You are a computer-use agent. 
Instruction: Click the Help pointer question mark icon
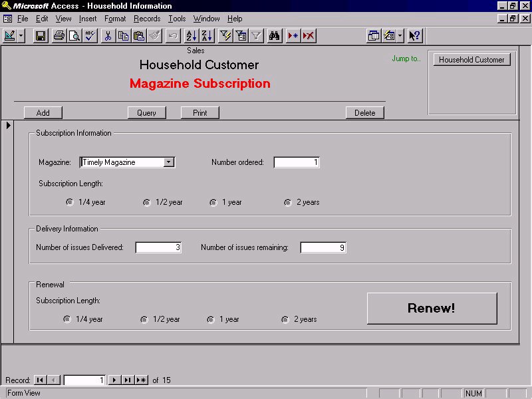click(414, 36)
